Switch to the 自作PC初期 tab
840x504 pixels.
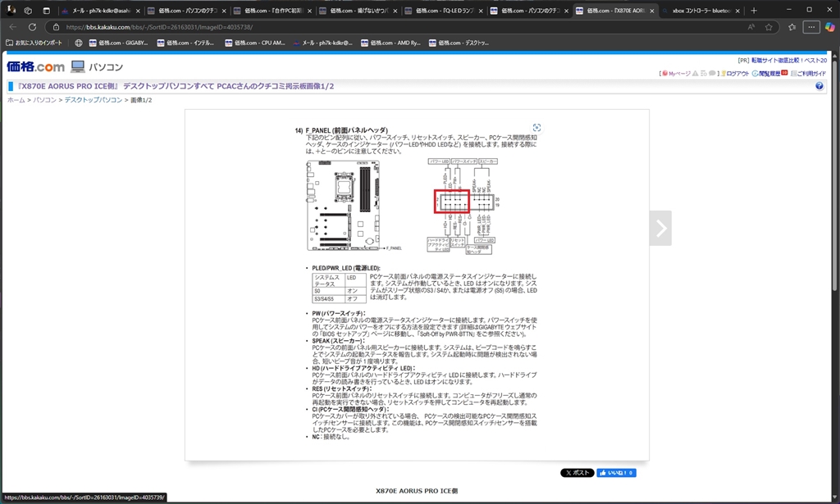pos(272,11)
